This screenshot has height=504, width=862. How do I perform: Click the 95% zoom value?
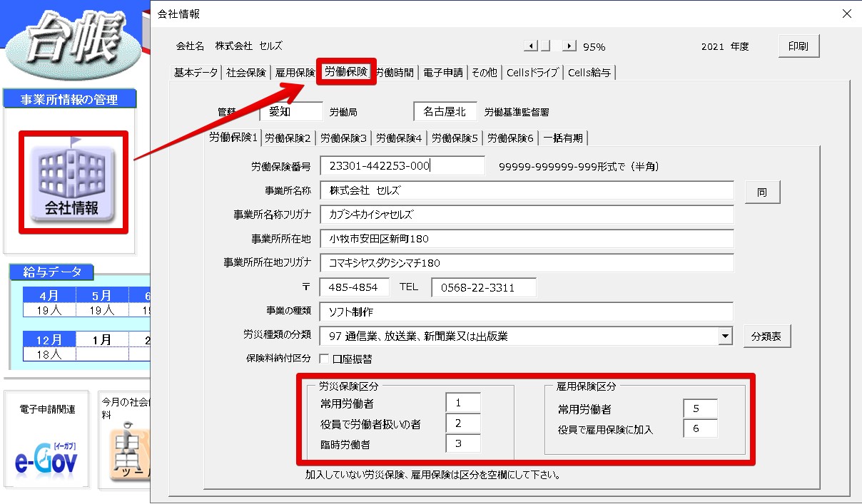594,47
